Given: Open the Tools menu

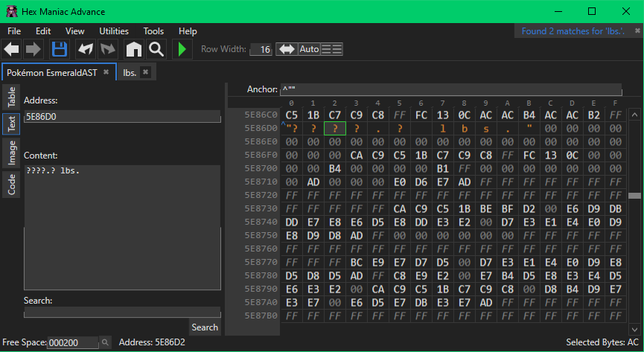Looking at the screenshot, I should pos(153,31).
